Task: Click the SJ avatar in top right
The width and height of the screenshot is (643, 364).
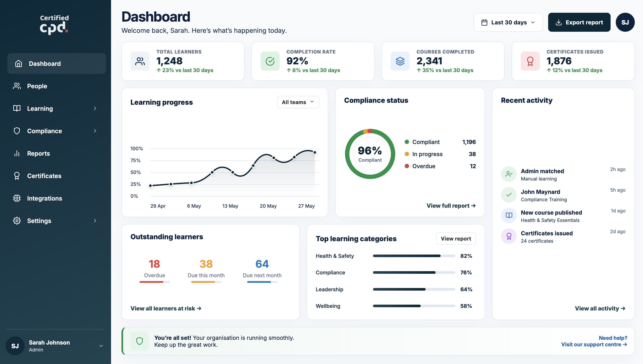Action: 625,22
